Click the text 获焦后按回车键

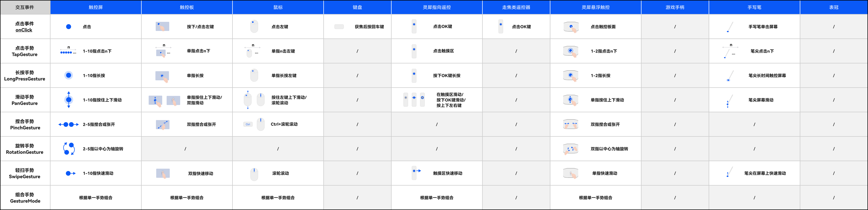coord(369,27)
